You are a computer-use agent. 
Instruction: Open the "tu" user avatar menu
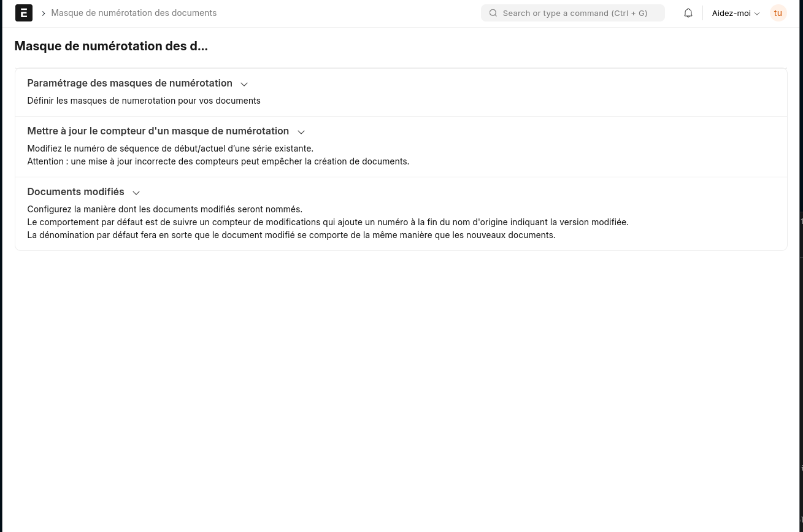point(778,13)
